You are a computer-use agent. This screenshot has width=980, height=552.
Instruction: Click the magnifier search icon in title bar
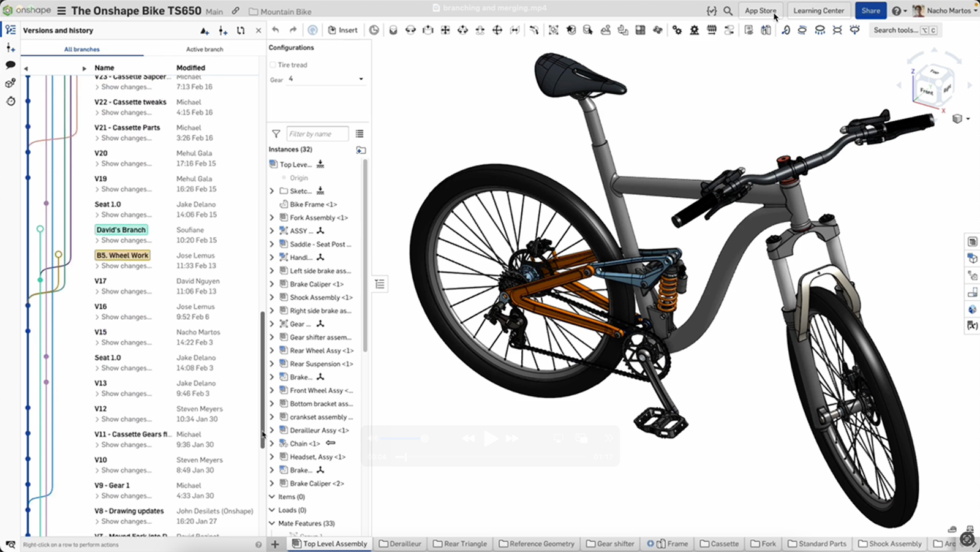click(x=728, y=11)
